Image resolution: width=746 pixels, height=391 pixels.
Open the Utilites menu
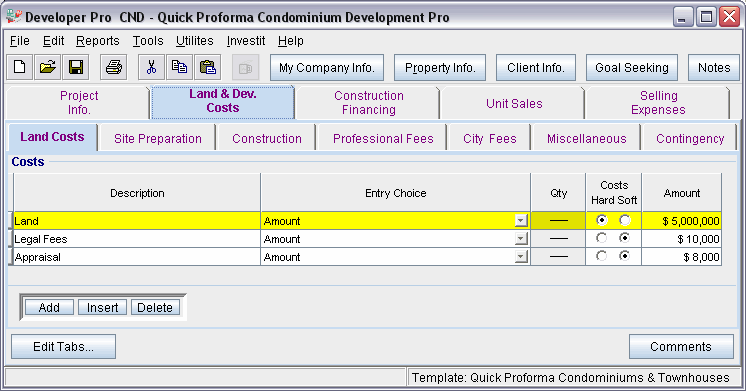point(195,41)
